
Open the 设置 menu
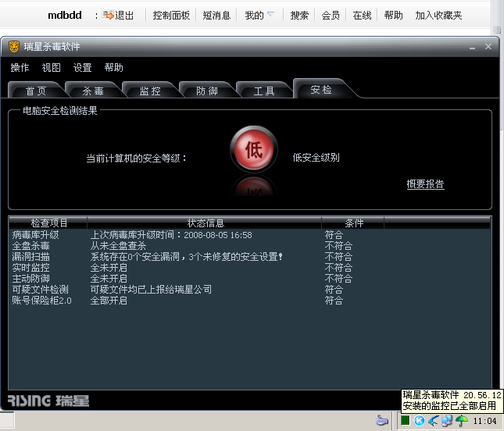pyautogui.click(x=83, y=67)
